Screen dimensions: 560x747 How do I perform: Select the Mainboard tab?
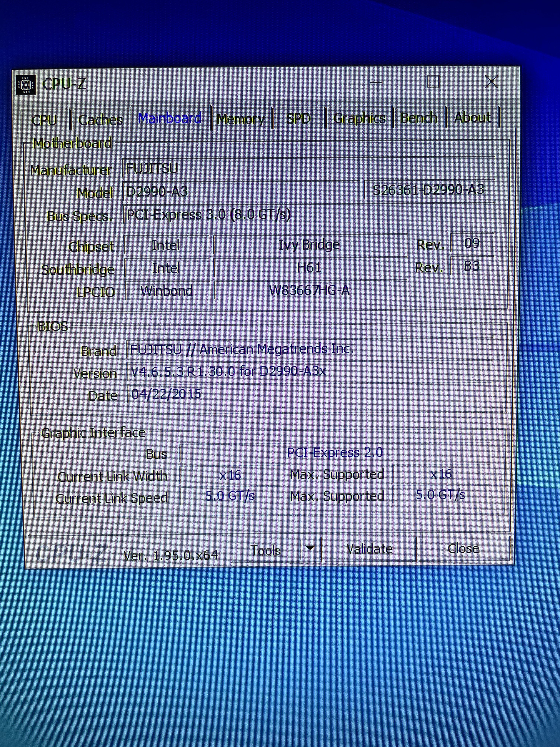point(170,118)
